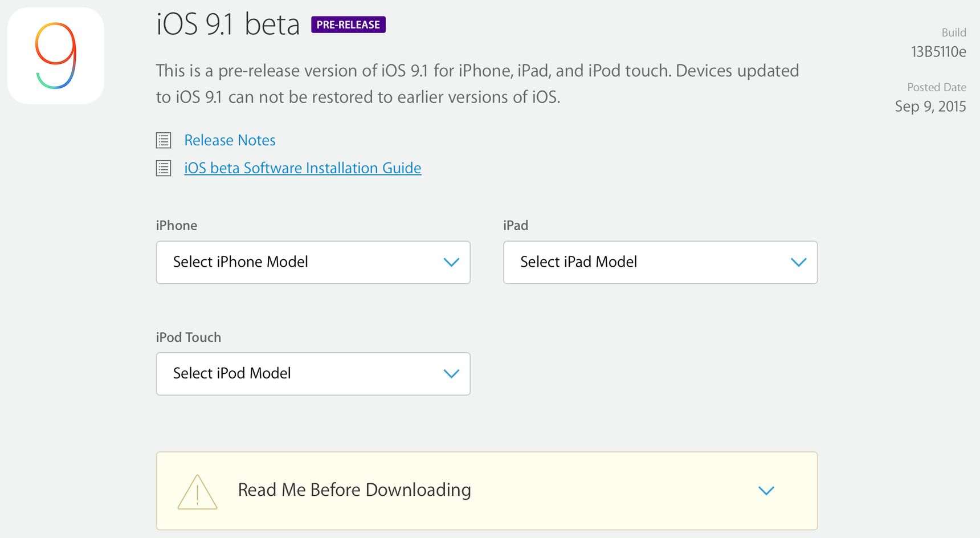Click the document icon beside Release Notes
980x538 pixels.
point(164,140)
